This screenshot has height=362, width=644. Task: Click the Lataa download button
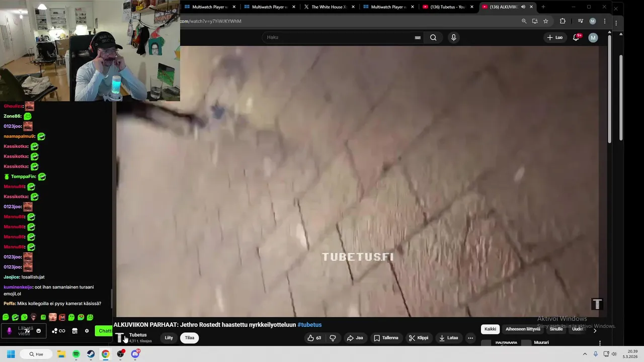(449, 338)
